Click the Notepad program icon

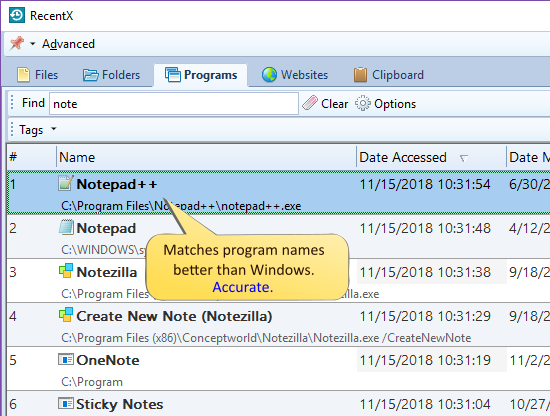tap(66, 227)
